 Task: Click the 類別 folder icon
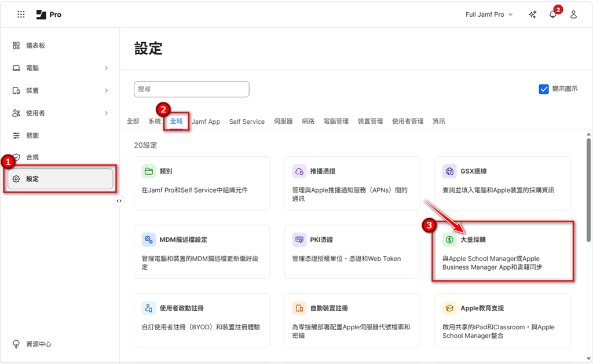(x=149, y=171)
